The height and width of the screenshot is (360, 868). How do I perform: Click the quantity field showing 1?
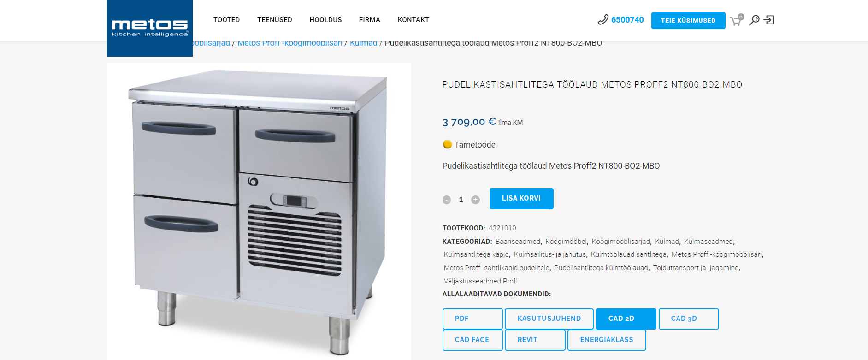tap(461, 200)
